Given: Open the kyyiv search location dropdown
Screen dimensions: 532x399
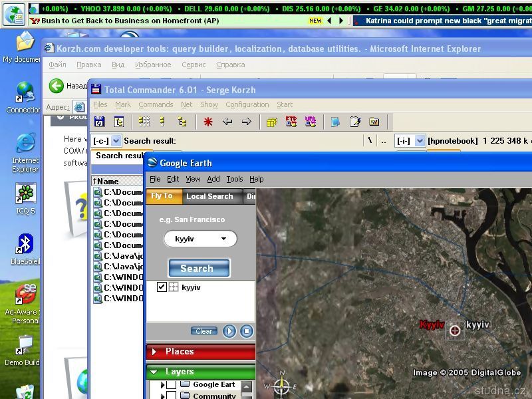Looking at the screenshot, I should 223,239.
